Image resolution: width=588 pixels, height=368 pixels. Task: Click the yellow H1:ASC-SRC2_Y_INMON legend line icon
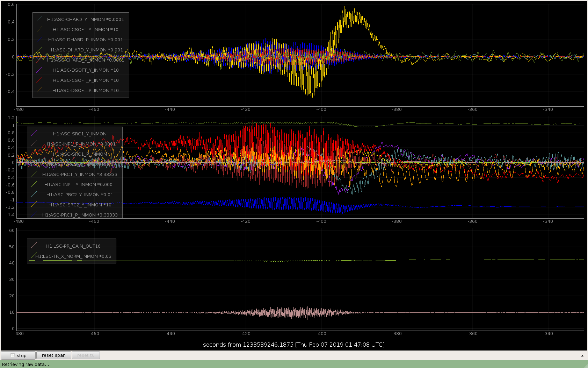point(34,205)
